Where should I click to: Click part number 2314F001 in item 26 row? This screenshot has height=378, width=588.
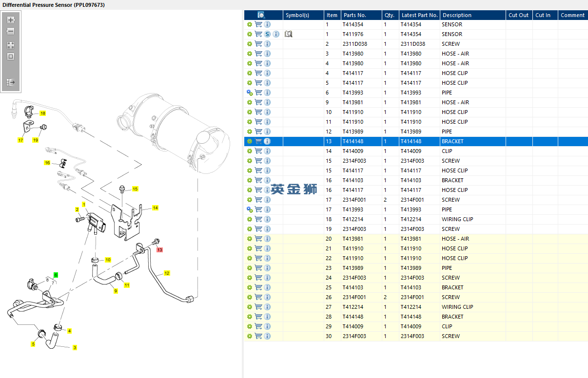(354, 297)
